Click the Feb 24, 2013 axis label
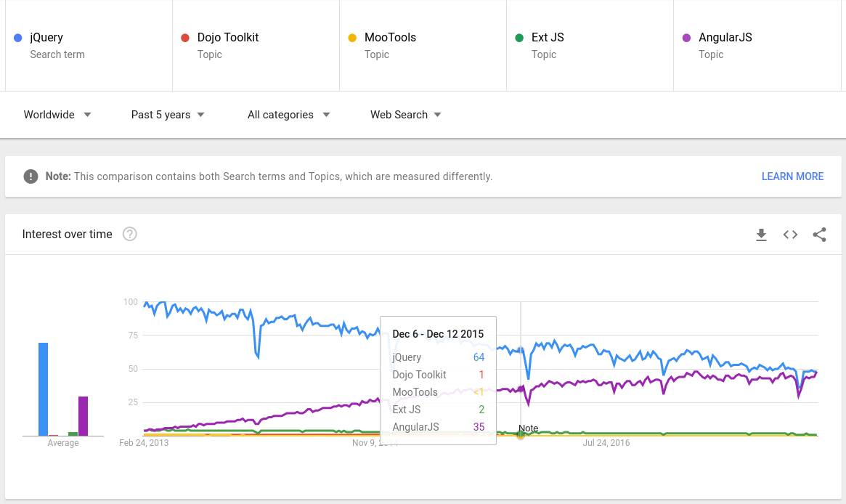This screenshot has width=846, height=504. tap(144, 443)
